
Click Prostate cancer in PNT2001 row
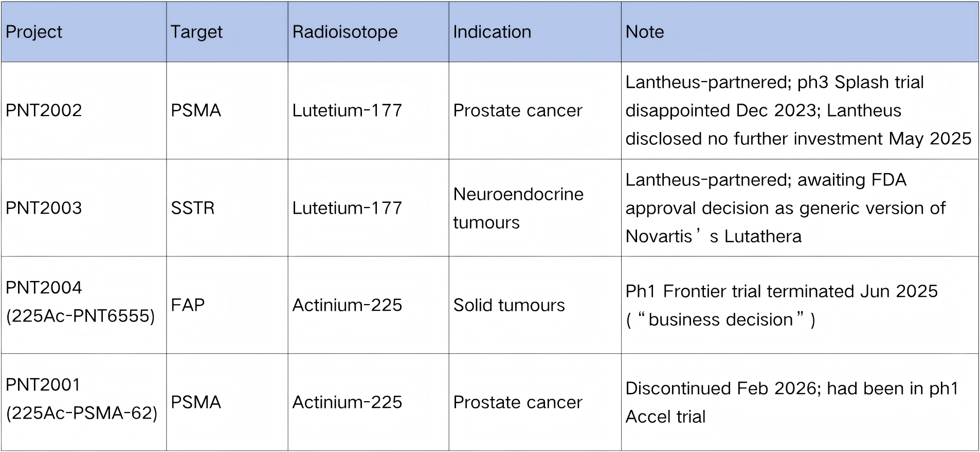[x=518, y=402]
